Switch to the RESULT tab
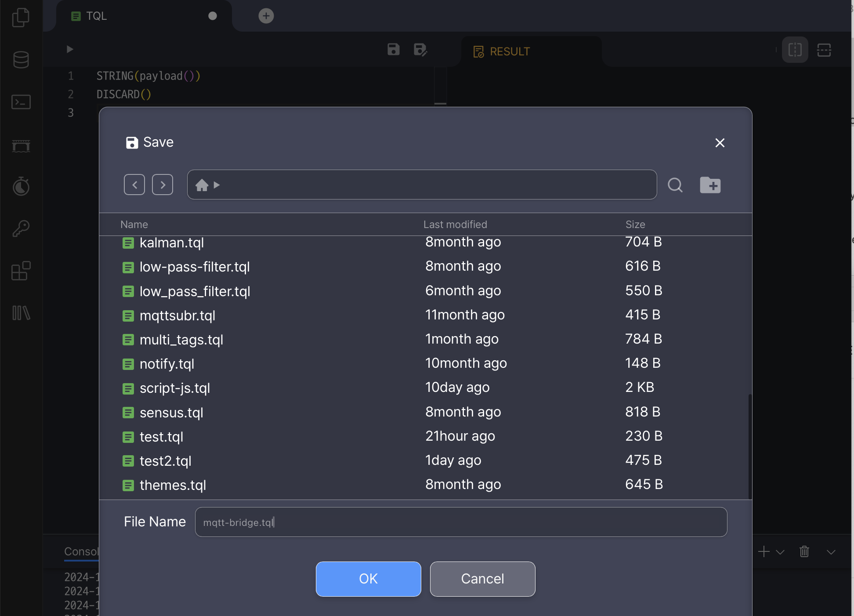This screenshot has width=854, height=616. [502, 51]
